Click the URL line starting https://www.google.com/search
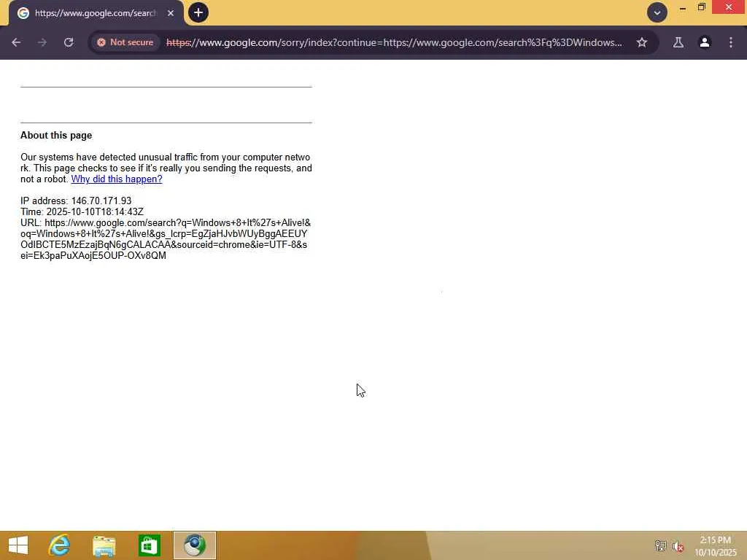The image size is (747, 560). coord(166,239)
